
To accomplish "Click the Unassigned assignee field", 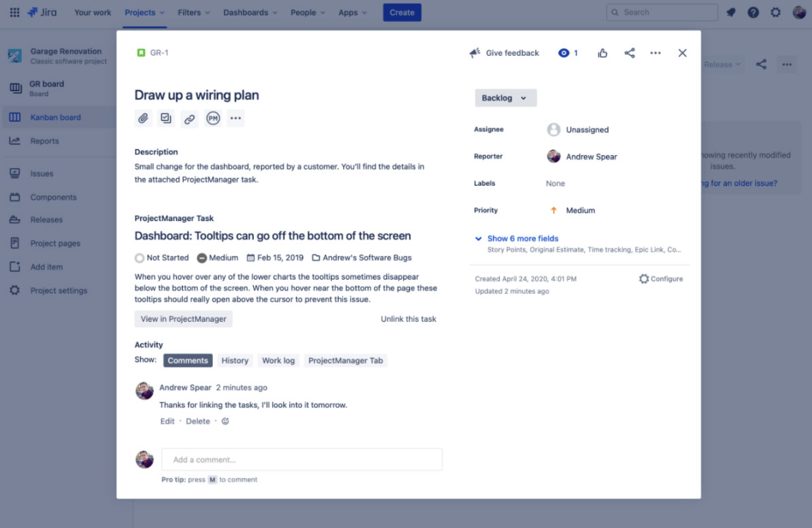I will click(x=578, y=129).
